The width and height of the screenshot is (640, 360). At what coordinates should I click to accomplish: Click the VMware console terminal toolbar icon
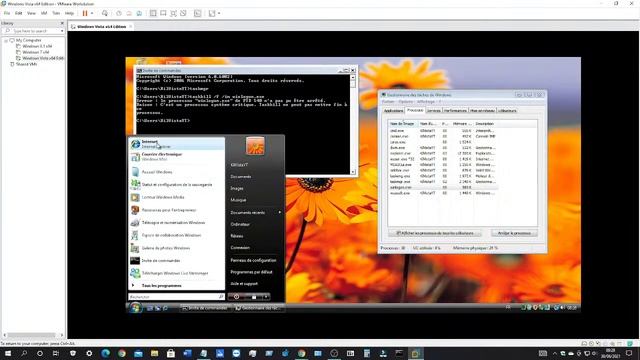(198, 13)
